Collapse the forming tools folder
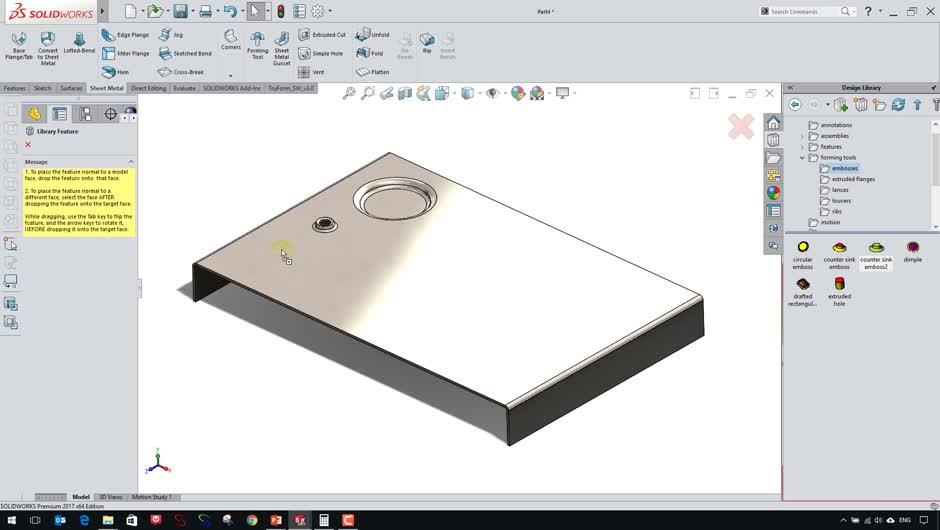The image size is (940, 530). (802, 158)
